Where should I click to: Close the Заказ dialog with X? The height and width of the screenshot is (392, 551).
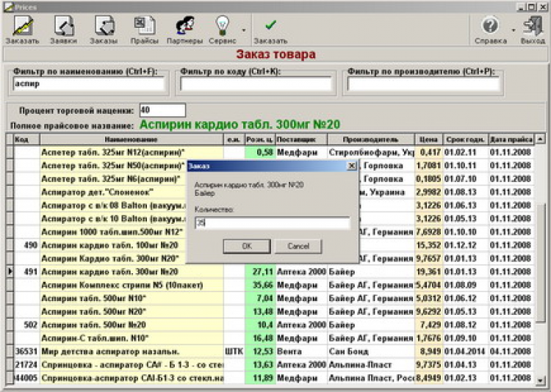point(351,166)
